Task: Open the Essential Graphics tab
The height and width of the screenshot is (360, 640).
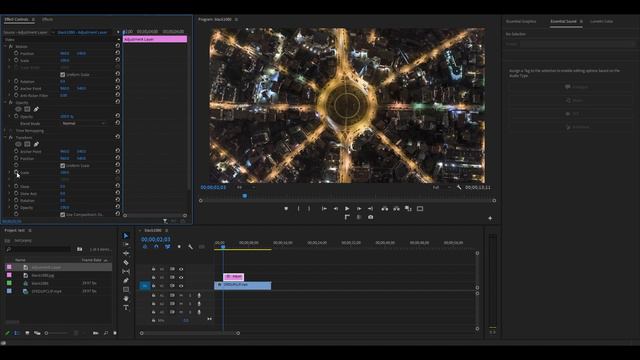Action: [x=521, y=21]
